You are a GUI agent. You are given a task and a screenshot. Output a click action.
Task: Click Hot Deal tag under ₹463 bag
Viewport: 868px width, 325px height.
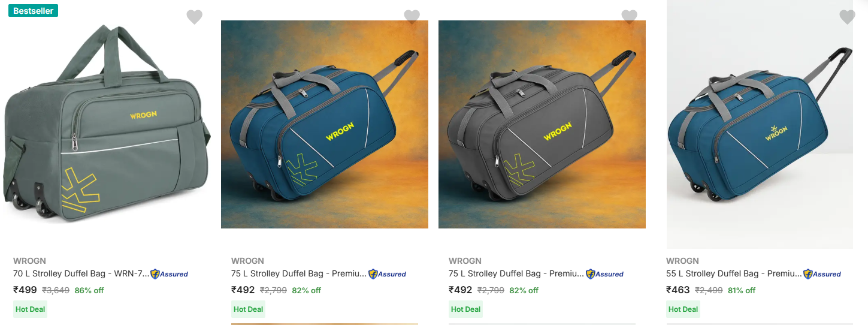(683, 309)
